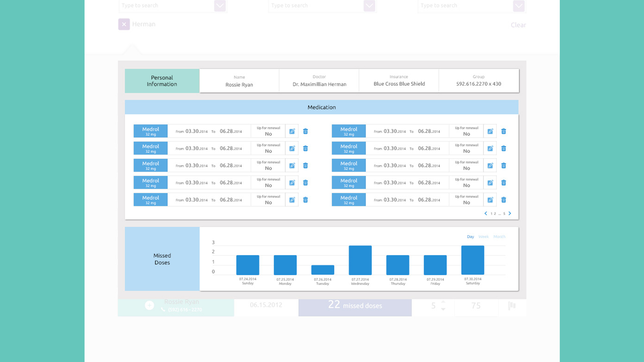Delete the last right-column Medrol entry

coord(503,200)
